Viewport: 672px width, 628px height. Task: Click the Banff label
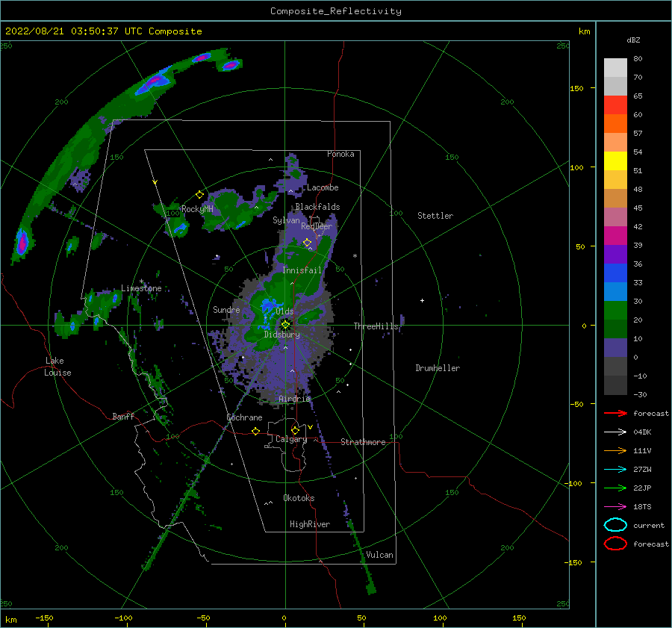(123, 416)
